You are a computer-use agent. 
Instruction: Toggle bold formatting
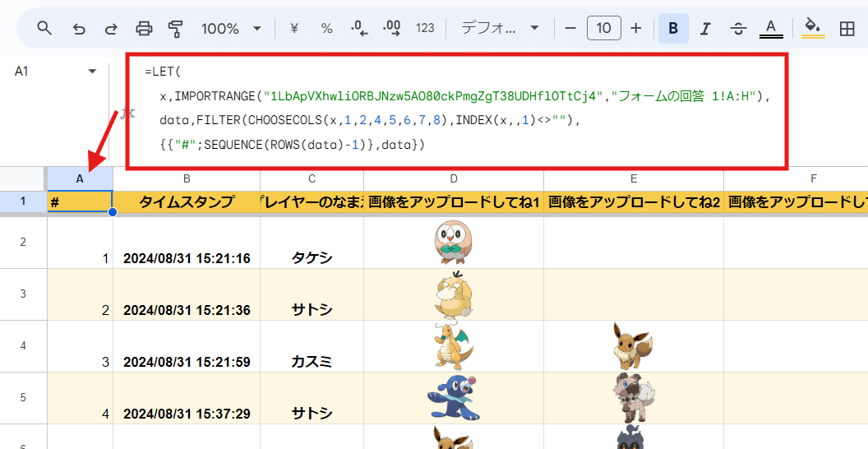673,28
